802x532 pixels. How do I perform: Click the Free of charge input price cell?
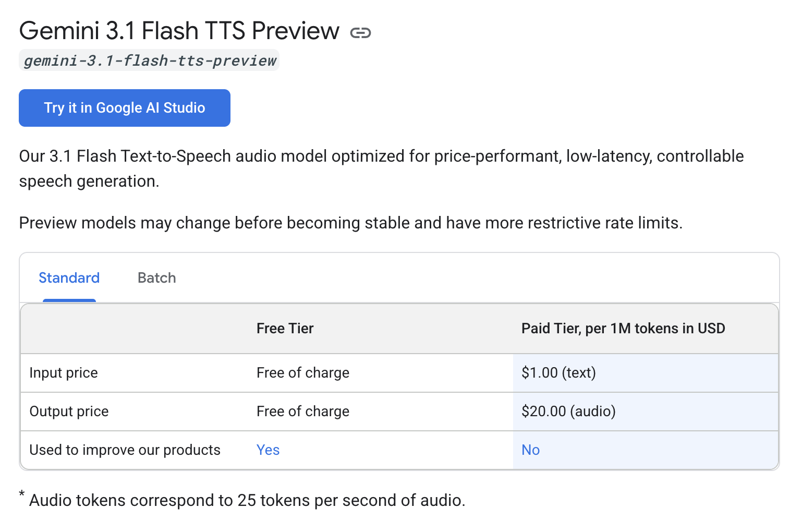303,372
